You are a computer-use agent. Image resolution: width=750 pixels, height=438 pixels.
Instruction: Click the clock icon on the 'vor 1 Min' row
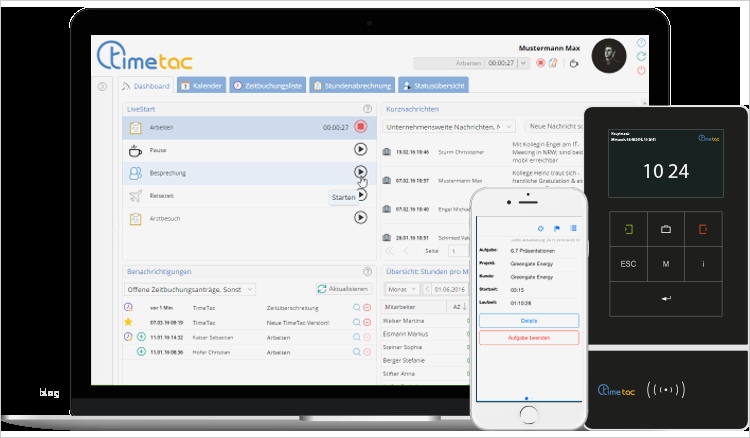[x=128, y=307]
